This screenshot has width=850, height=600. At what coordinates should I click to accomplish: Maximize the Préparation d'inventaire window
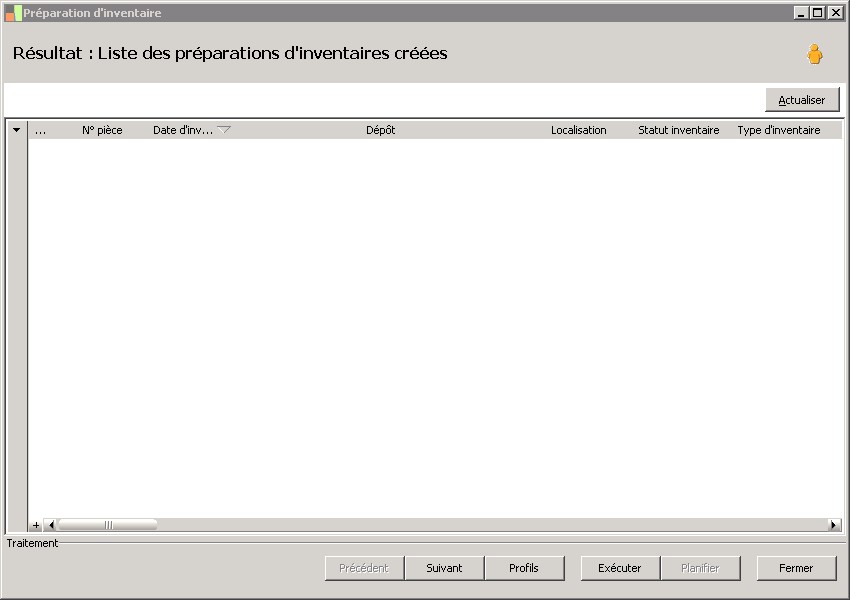[x=817, y=13]
